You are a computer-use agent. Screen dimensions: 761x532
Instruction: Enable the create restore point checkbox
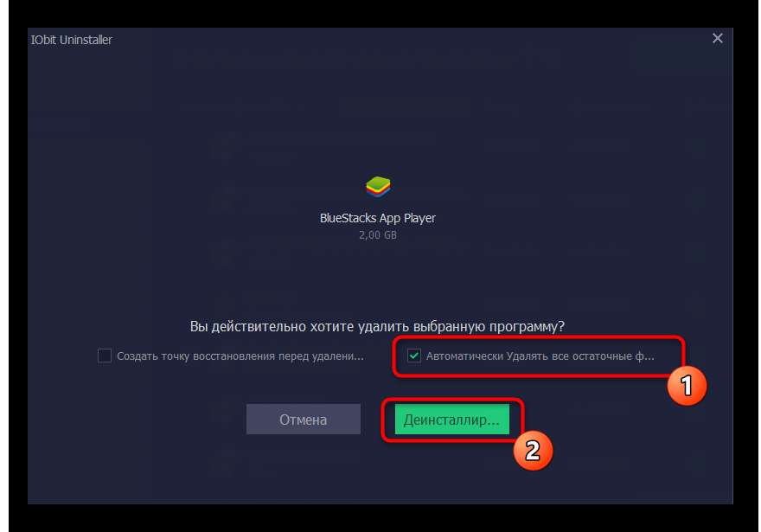click(x=105, y=356)
